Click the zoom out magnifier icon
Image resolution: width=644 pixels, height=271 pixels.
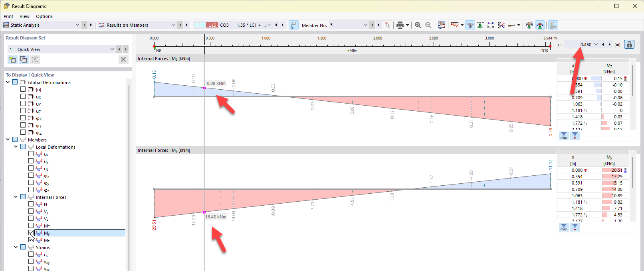(428, 25)
